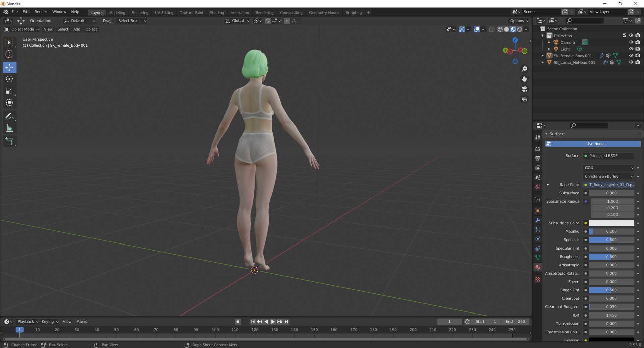The height and width of the screenshot is (348, 644).
Task: Open the Render menu
Action: coord(41,12)
